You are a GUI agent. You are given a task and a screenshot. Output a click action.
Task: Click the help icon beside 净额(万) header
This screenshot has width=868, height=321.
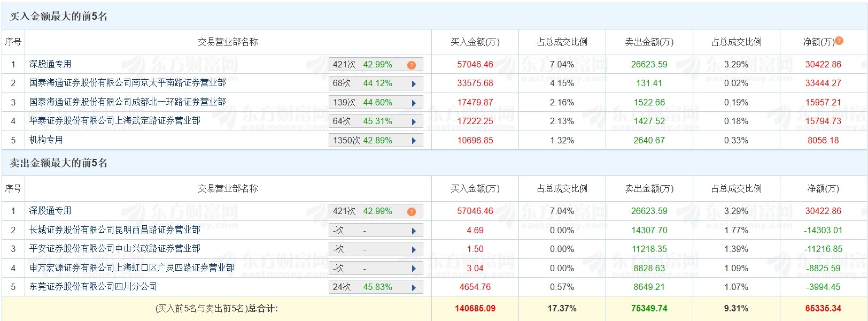pyautogui.click(x=839, y=41)
